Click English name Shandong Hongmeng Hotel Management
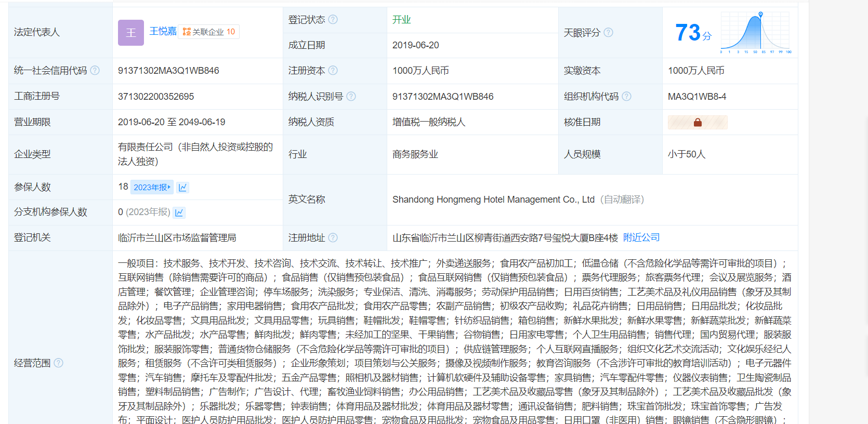 point(493,200)
